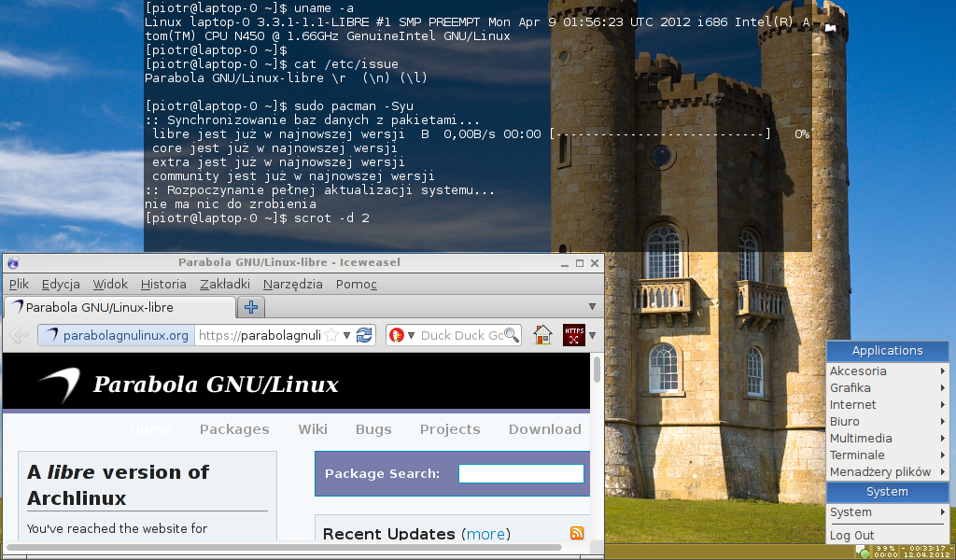Expand the Terminale submenu
This screenshot has height=560, width=956.
pos(887,455)
